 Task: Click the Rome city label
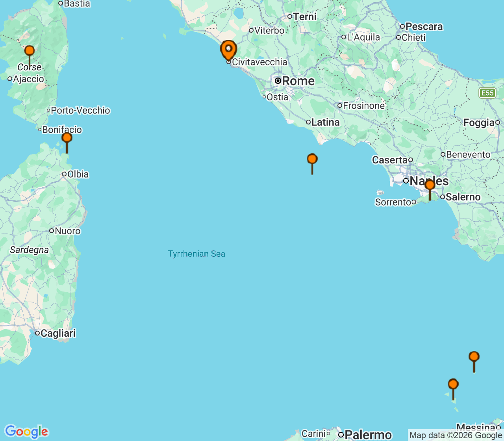click(298, 81)
